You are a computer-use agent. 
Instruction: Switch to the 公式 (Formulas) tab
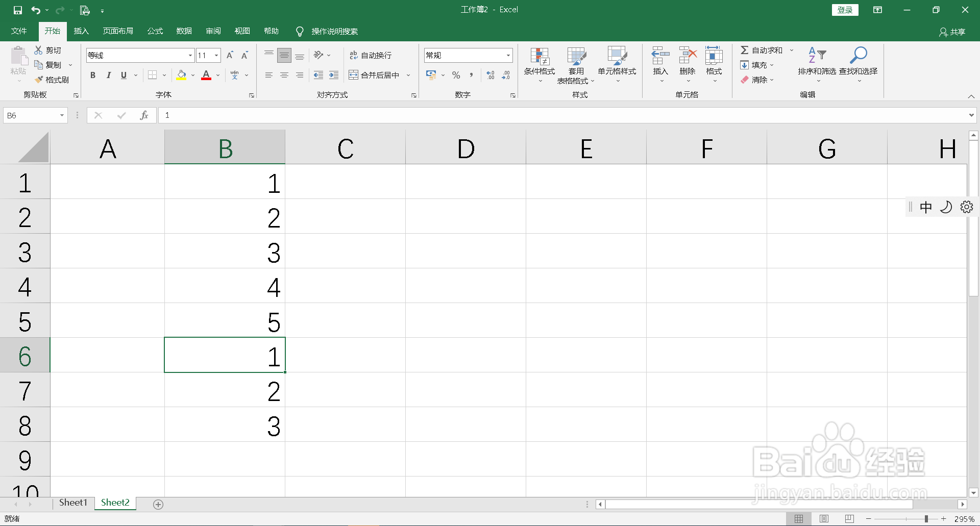[155, 31]
